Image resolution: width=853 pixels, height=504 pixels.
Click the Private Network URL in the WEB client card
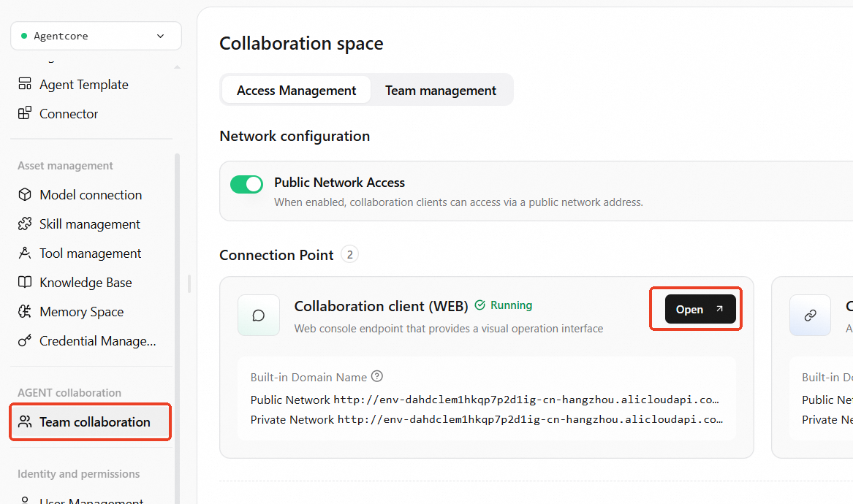point(531,419)
